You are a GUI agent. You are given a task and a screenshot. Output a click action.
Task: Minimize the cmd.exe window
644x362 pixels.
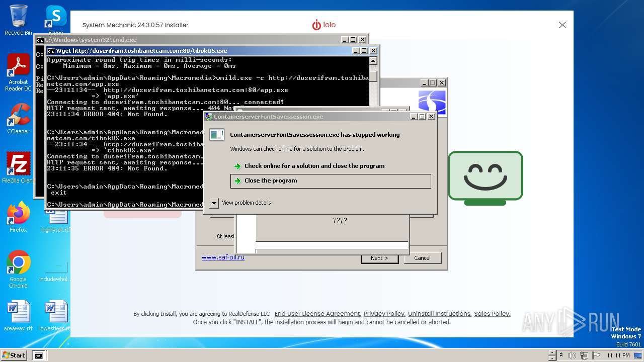(x=345, y=40)
